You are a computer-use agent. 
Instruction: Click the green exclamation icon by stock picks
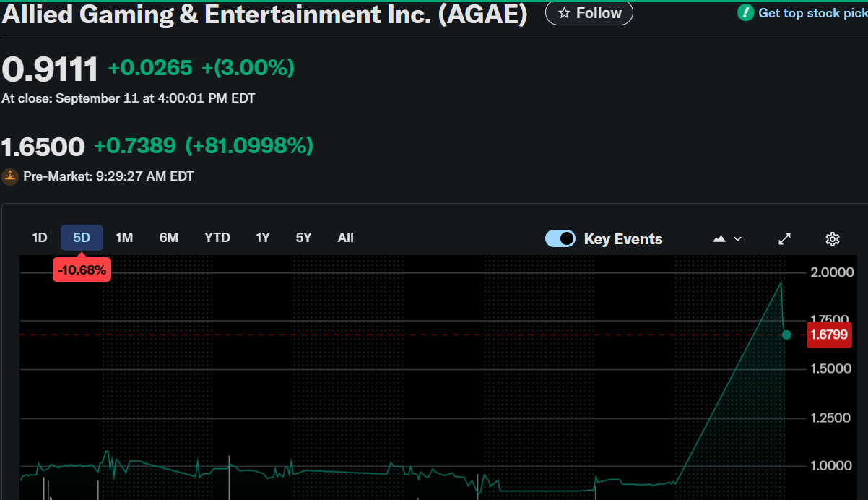tap(746, 13)
